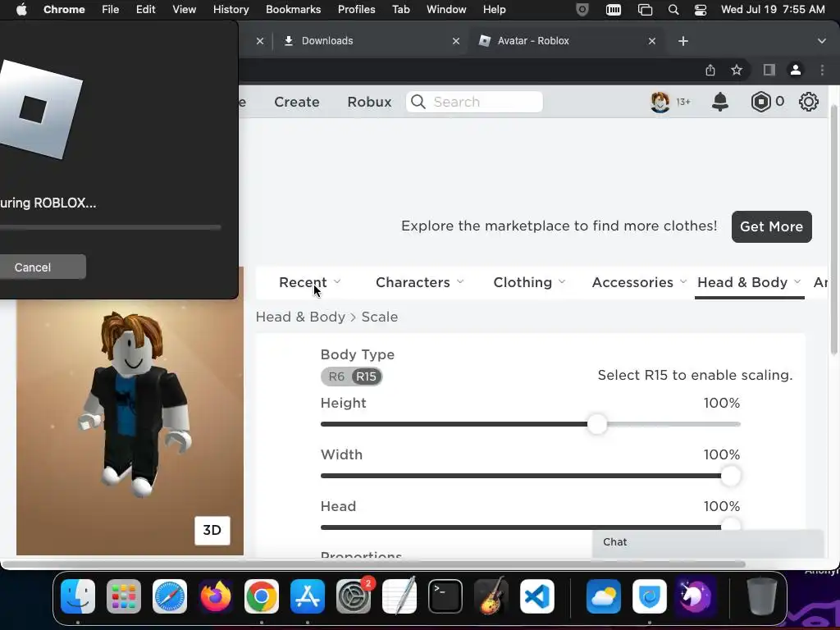The width and height of the screenshot is (840, 630).
Task: Expand the Accessories dropdown
Action: click(x=639, y=282)
